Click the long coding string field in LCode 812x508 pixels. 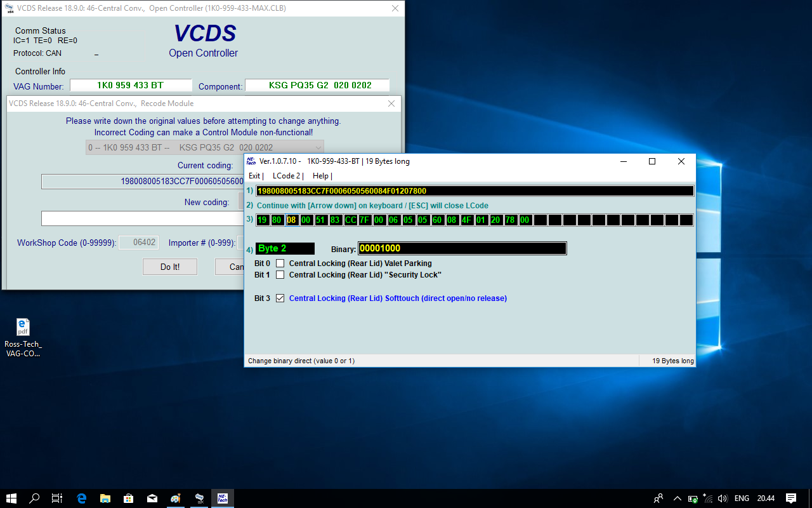pyautogui.click(x=475, y=190)
